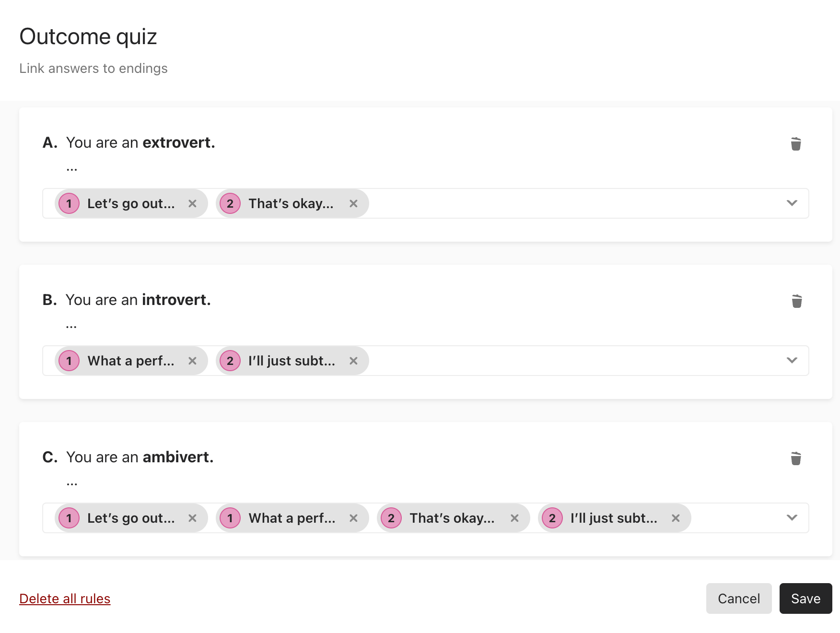Expand the ambivert answers dropdown chevron
Screen dimensions: 840x633
click(x=792, y=518)
